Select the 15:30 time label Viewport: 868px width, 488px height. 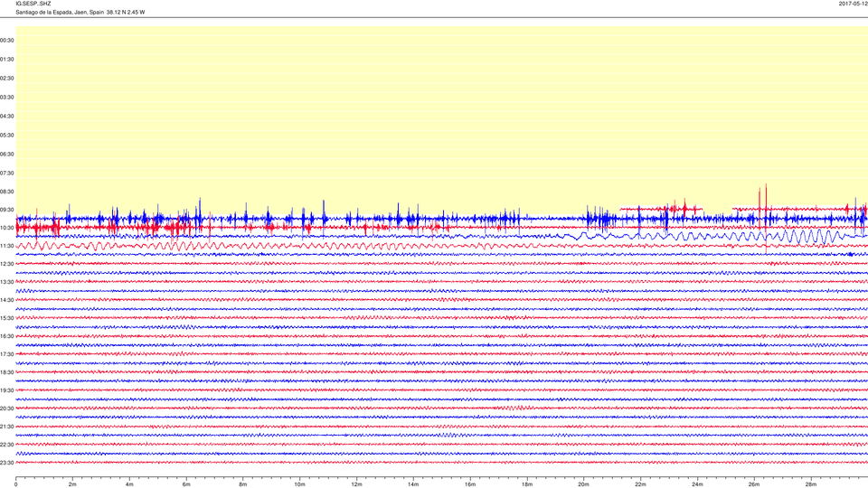pyautogui.click(x=7, y=318)
